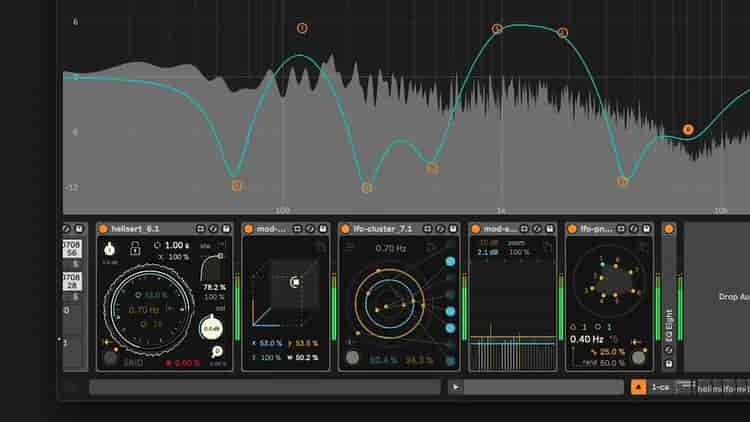The width and height of the screenshot is (750, 422).
Task: Disable the lfo-cluster_7.1 device power button
Action: click(x=346, y=229)
